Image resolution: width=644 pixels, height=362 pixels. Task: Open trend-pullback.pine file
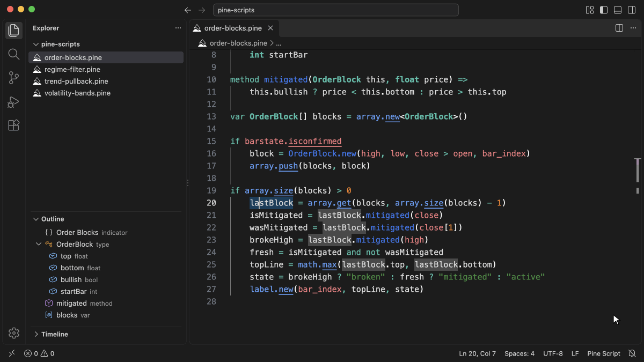(106, 81)
